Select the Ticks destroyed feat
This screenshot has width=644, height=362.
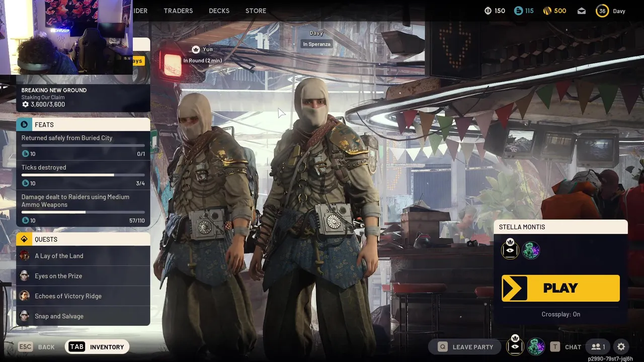pos(83,175)
